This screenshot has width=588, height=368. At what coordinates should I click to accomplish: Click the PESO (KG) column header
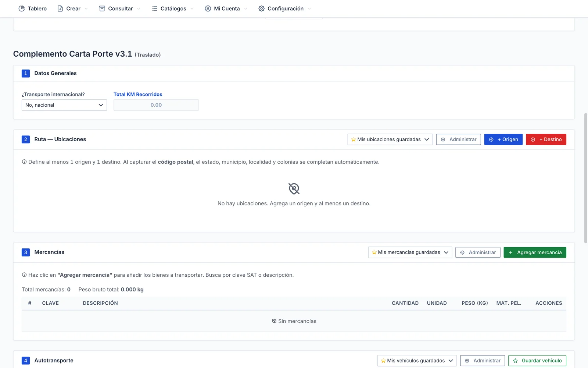[475, 303]
